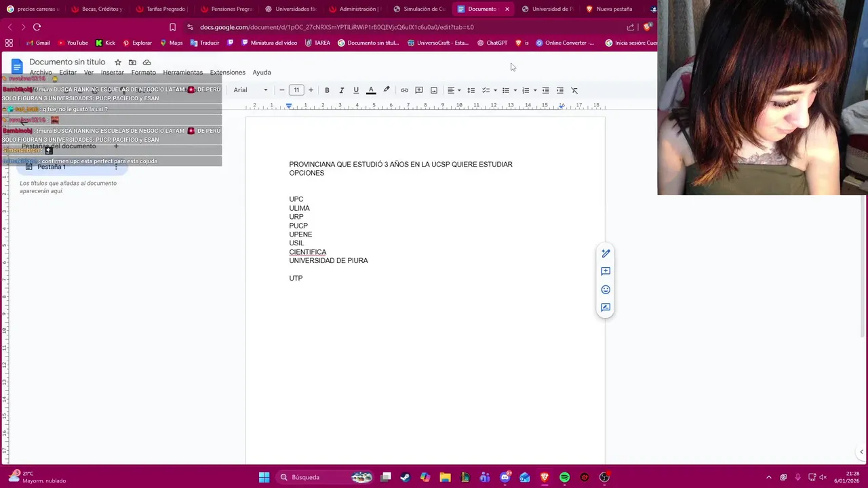Add a comment from the toolbar
The width and height of the screenshot is (868, 488).
[x=419, y=90]
